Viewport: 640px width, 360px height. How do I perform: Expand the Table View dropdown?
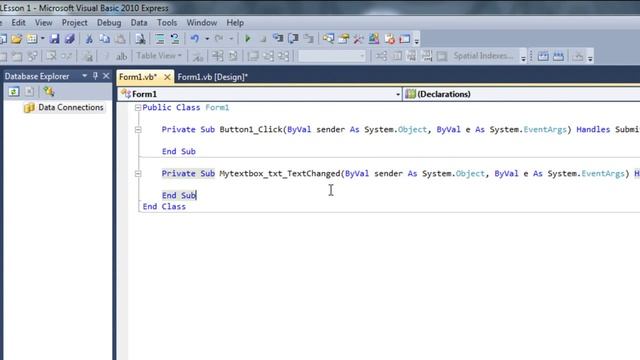click(159, 56)
